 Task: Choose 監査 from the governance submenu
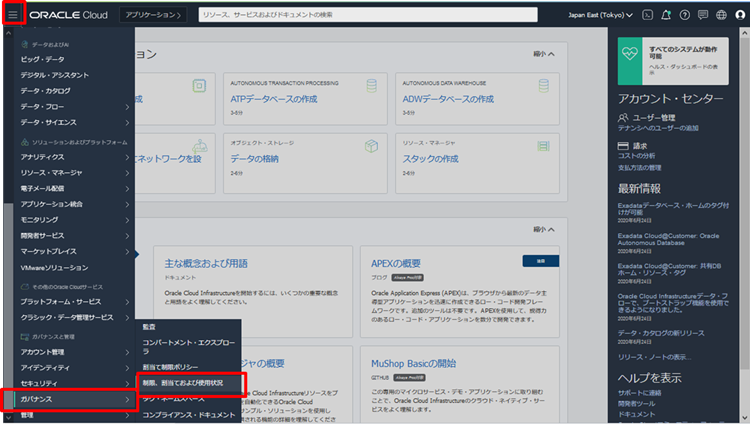pyautogui.click(x=148, y=327)
